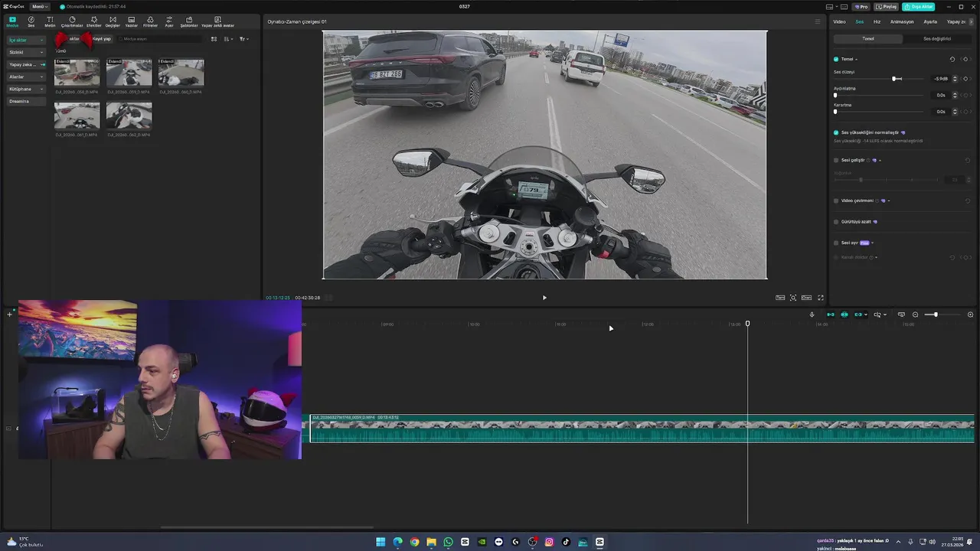Select Temel sub-tab
Viewport: 980px width, 551px height.
[x=868, y=39]
